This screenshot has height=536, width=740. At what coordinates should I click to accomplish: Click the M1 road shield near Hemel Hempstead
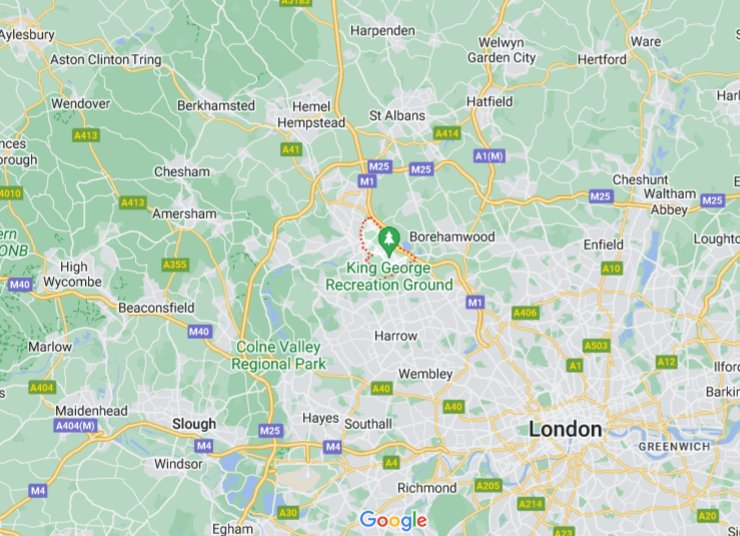point(367,181)
